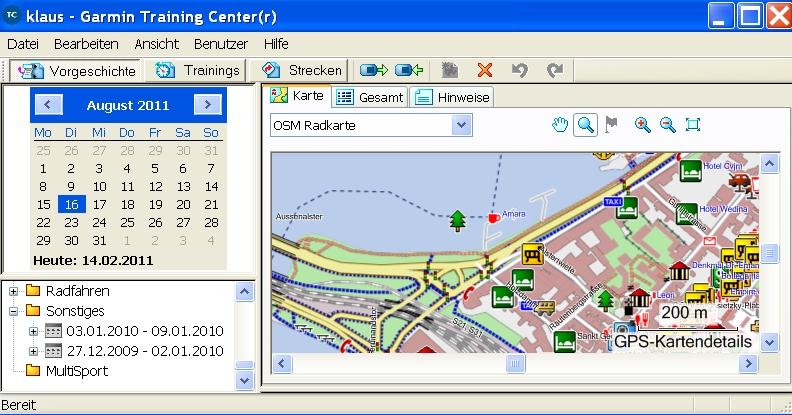Go to next month in calendar

[208, 105]
